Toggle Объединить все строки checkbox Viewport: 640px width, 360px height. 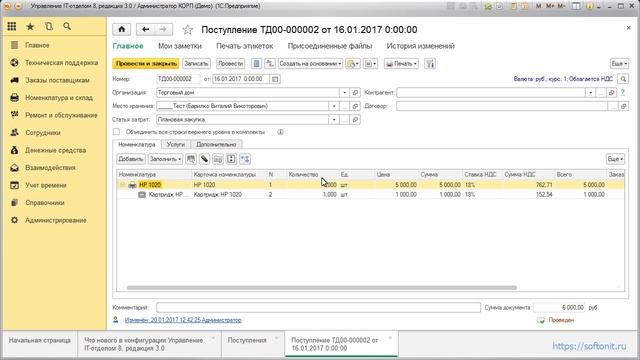tap(116, 132)
